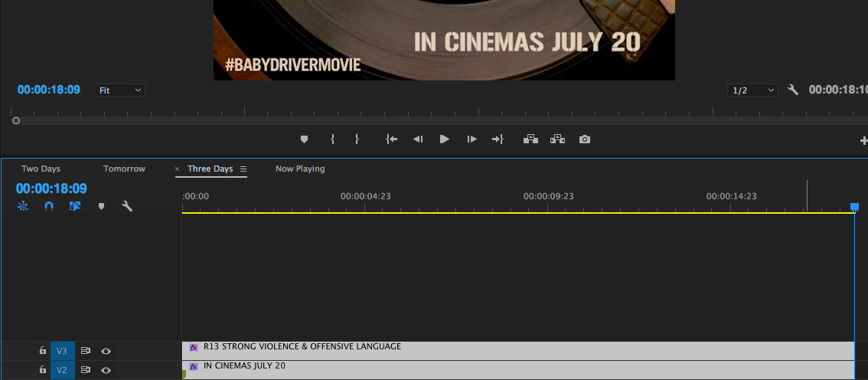Click the program monitor 00:00:18:09 timecode

pyautogui.click(x=49, y=90)
